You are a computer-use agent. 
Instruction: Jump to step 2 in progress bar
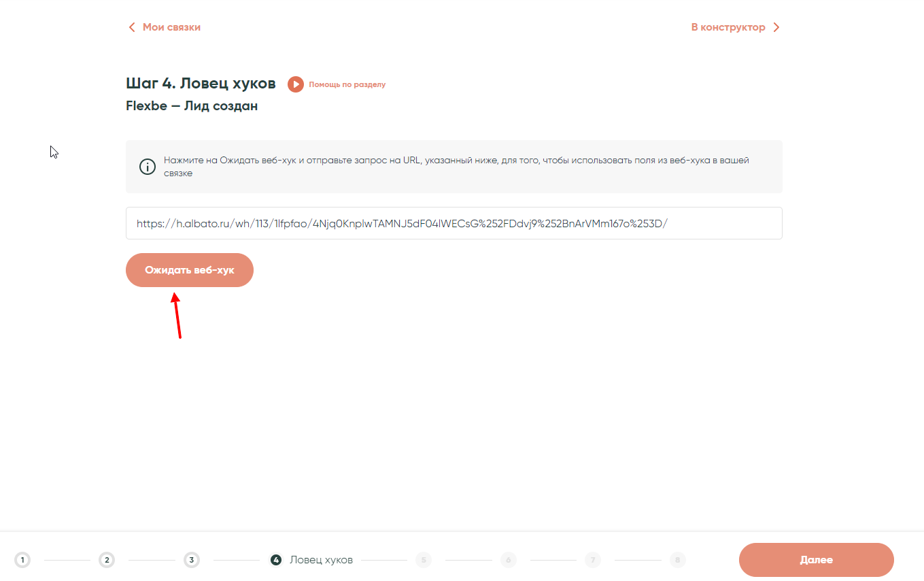tap(107, 560)
